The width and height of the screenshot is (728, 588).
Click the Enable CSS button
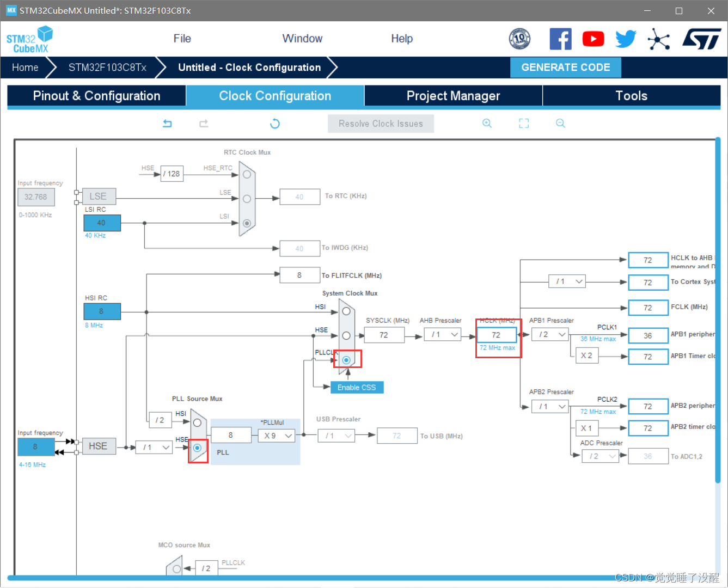[357, 388]
